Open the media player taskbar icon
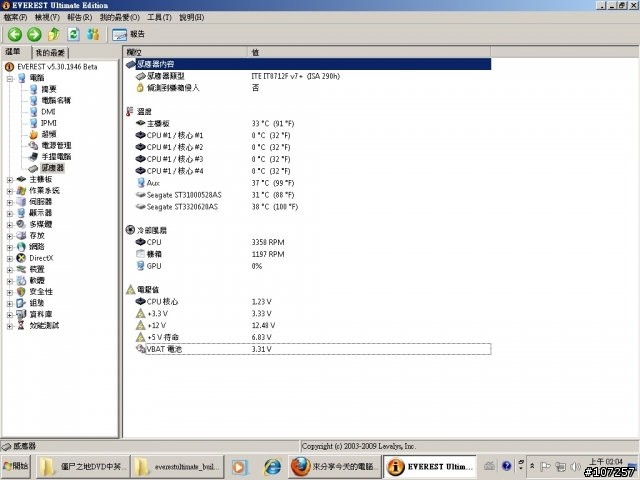Screen dimensions: 640x480 (240, 467)
